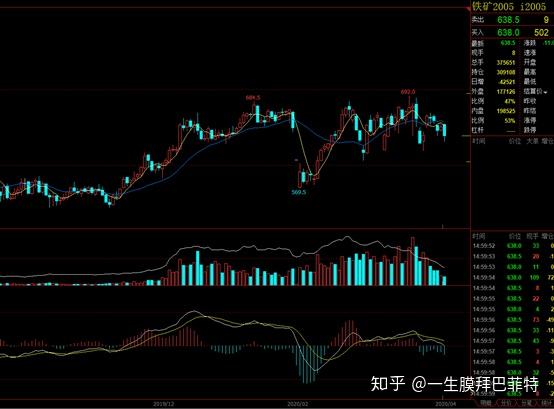The width and height of the screenshot is (554, 409).
Task: Open the 分价 tab
Action: tap(506, 403)
